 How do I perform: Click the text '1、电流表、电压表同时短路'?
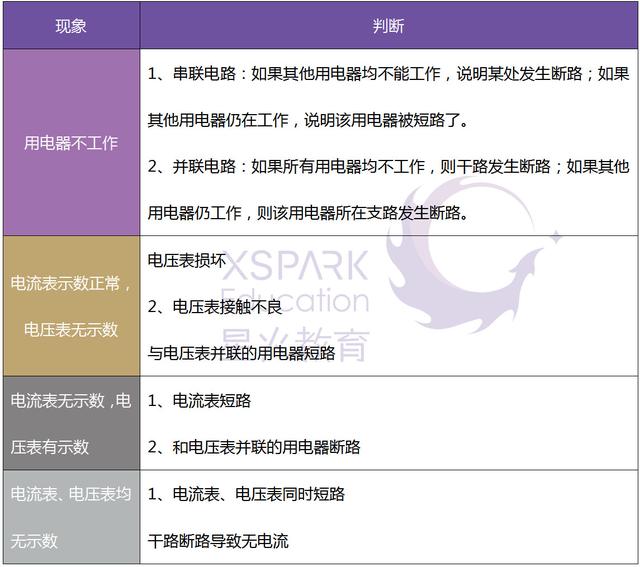coord(246,494)
